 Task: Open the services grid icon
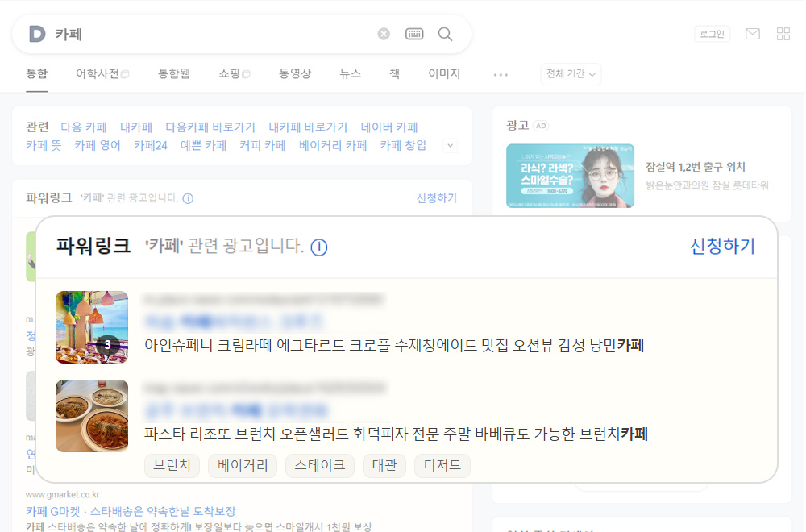coord(783,34)
